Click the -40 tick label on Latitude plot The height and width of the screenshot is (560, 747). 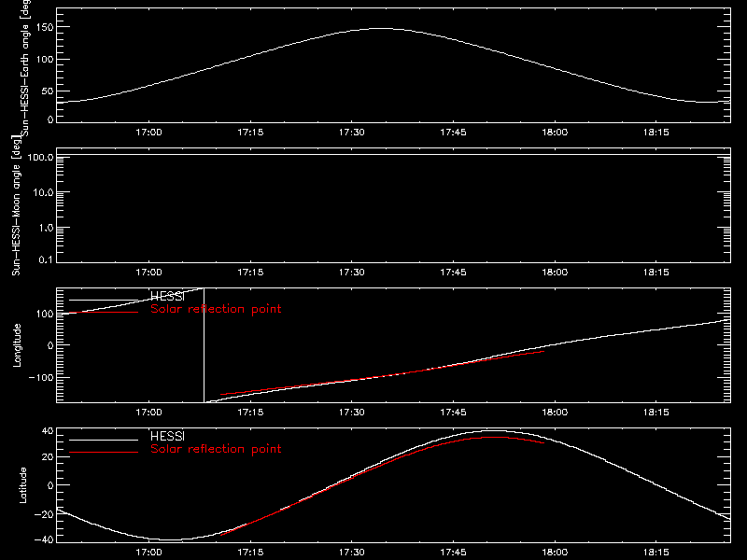(x=44, y=539)
